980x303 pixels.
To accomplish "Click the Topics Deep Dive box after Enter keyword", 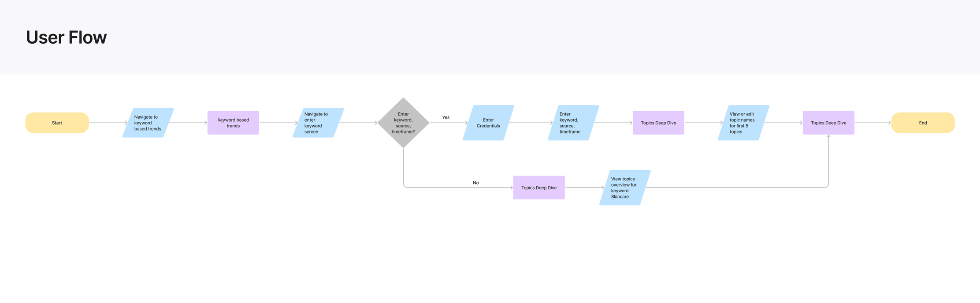I will click(x=658, y=123).
